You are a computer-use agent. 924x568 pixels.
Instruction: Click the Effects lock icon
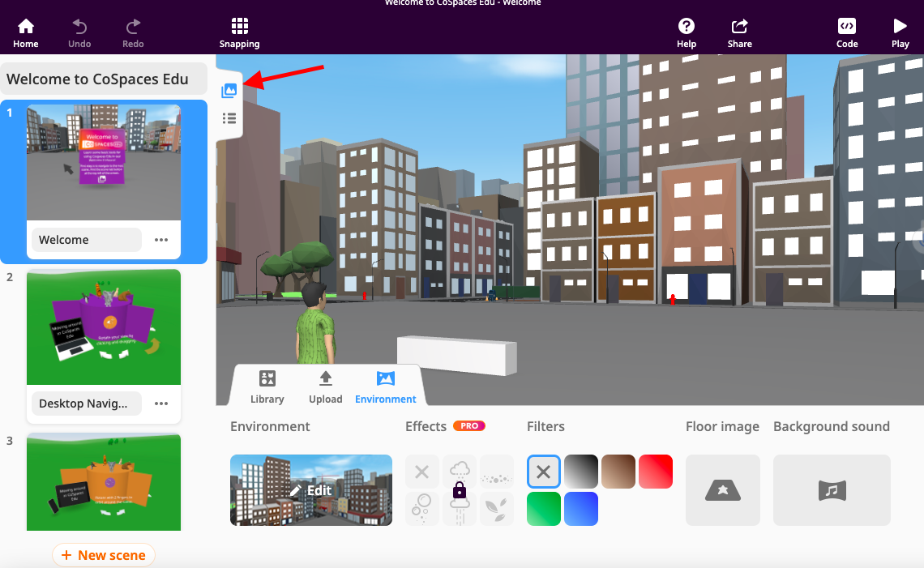pyautogui.click(x=460, y=490)
